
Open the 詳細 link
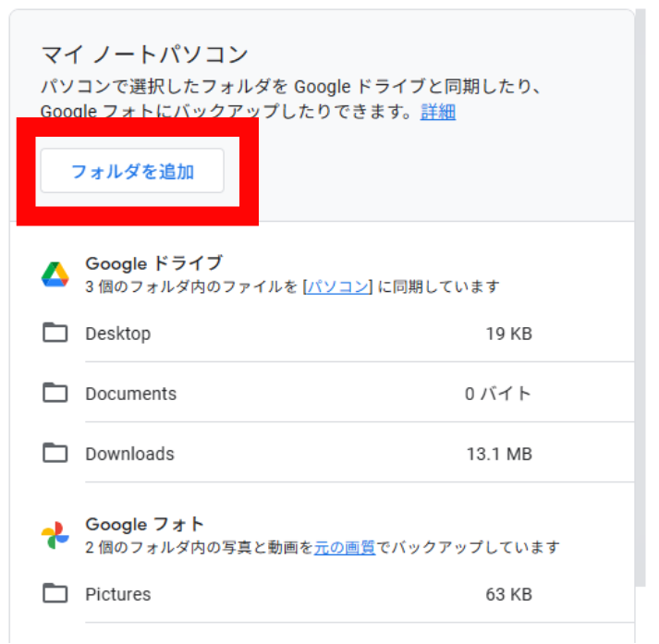tap(437, 112)
